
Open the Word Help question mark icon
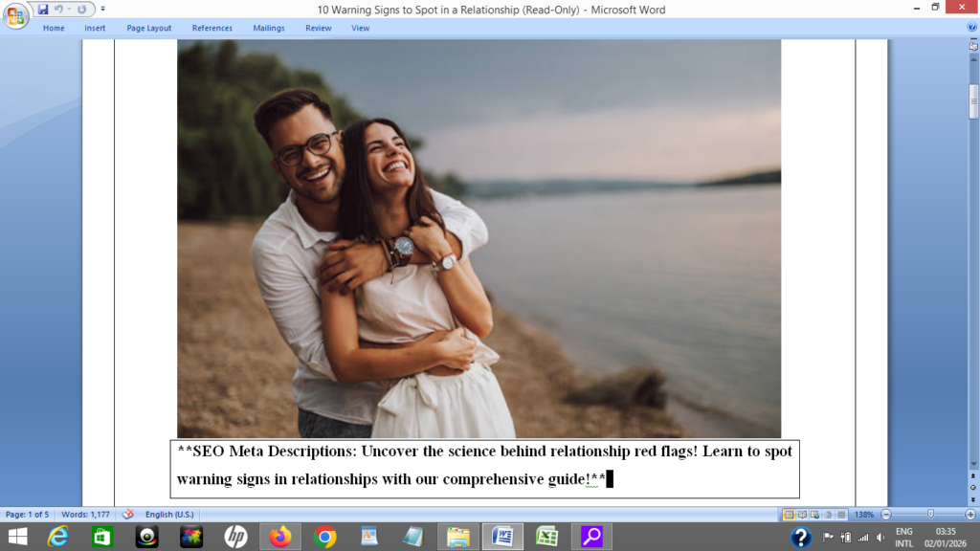[972, 28]
